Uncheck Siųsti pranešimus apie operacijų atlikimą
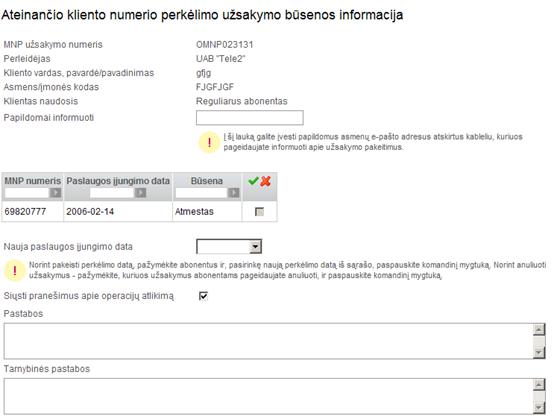Viewport: 554px width, 419px height. (204, 296)
